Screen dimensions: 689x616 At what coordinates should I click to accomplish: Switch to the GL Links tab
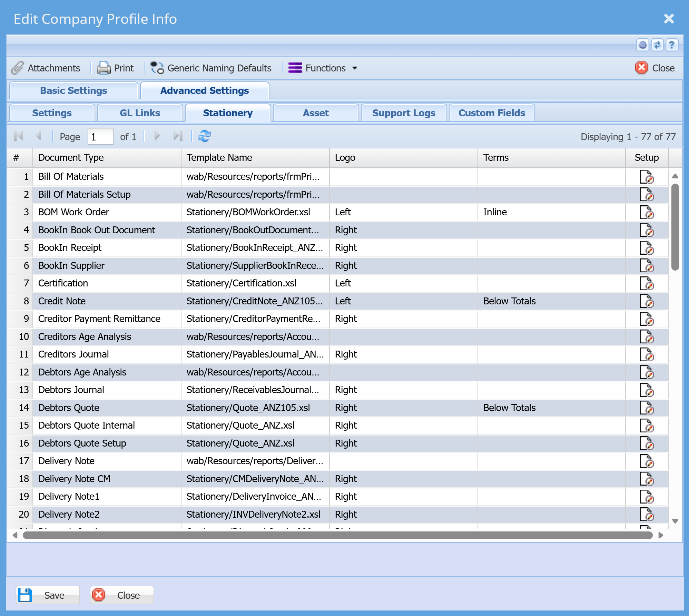pyautogui.click(x=140, y=113)
